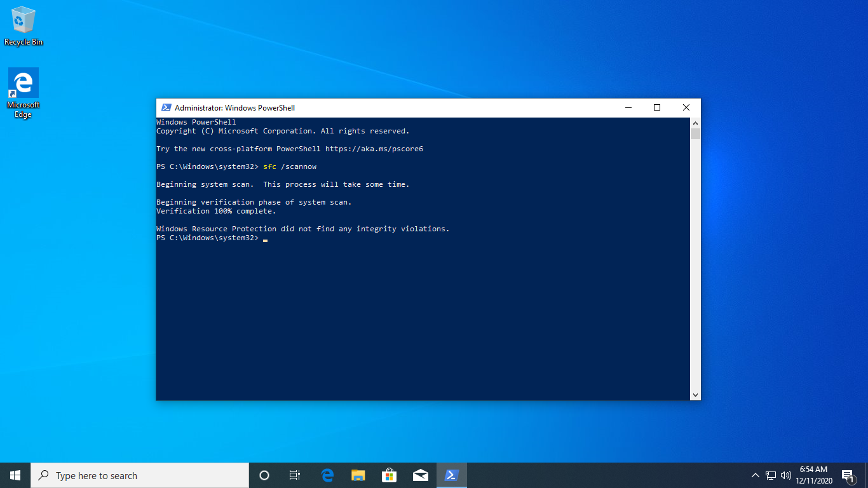Open File Explorer from taskbar
This screenshot has width=868, height=488.
coord(358,475)
